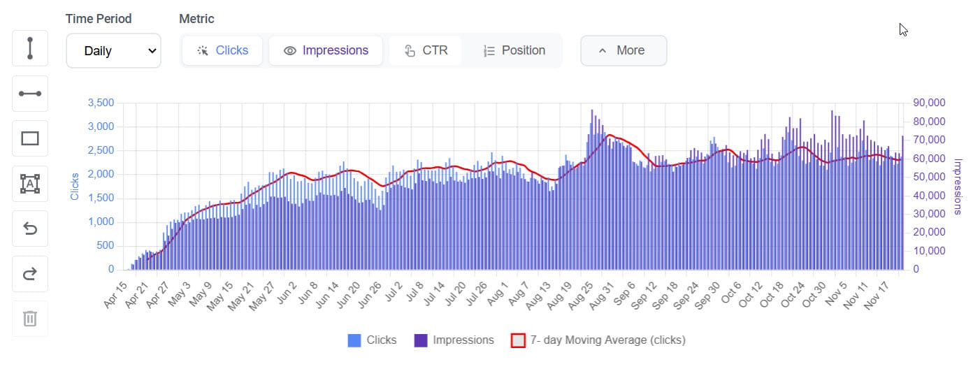Screen dimensions: 980x369
Task: Toggle the Clicks metric on chart
Action: pos(222,51)
